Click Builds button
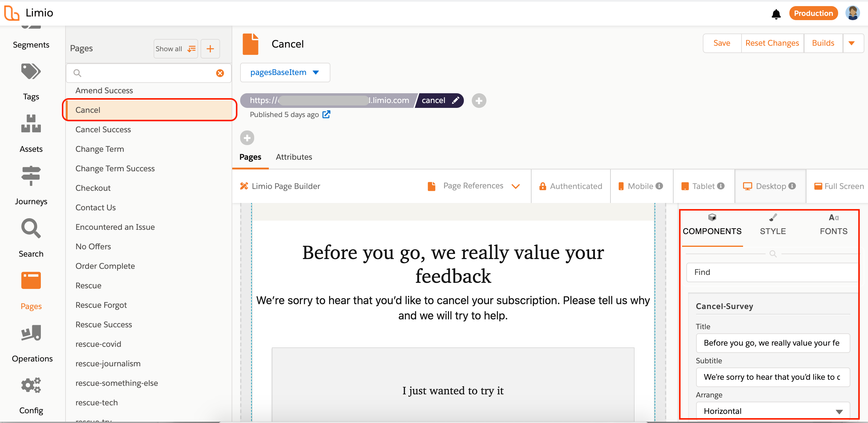868x423 pixels. pos(823,43)
